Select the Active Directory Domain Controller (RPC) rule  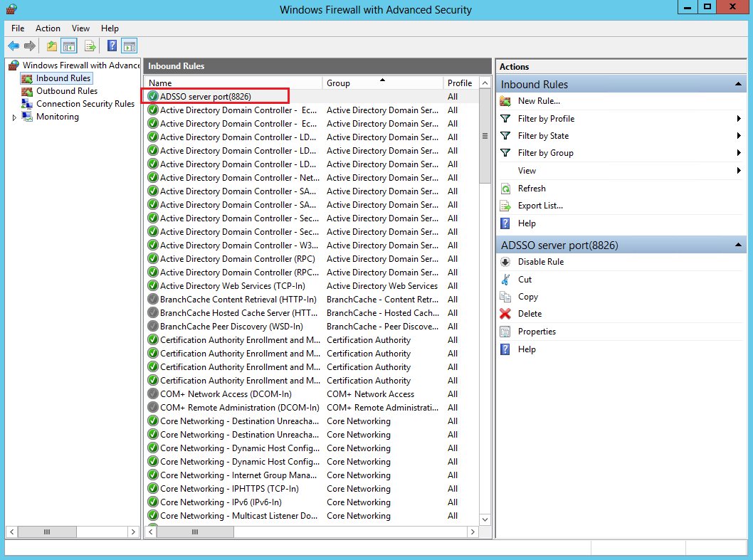(311, 259)
